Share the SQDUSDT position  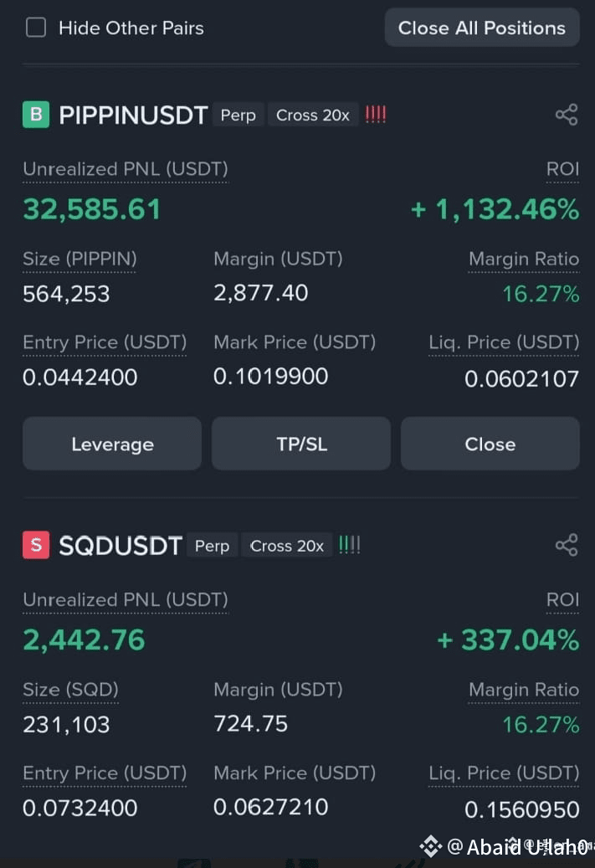(567, 545)
